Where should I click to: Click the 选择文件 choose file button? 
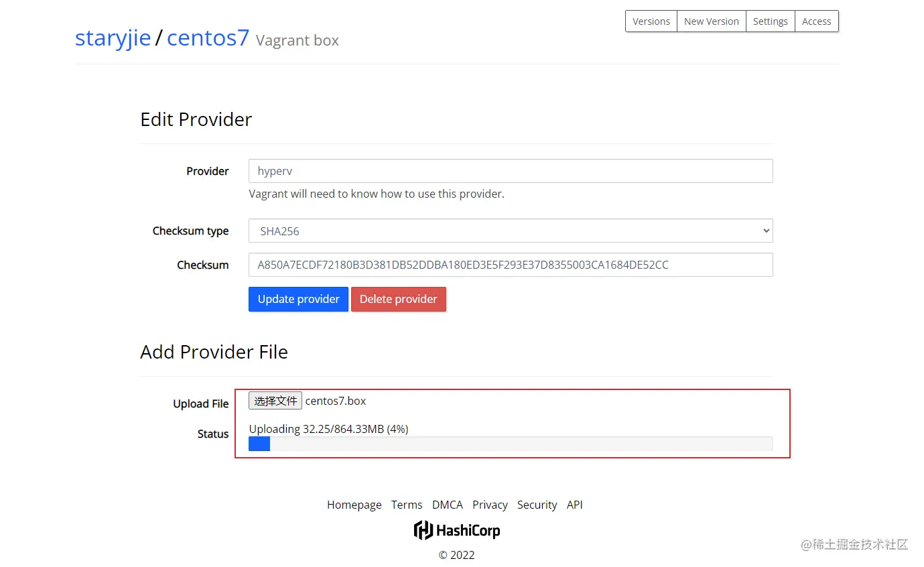275,401
